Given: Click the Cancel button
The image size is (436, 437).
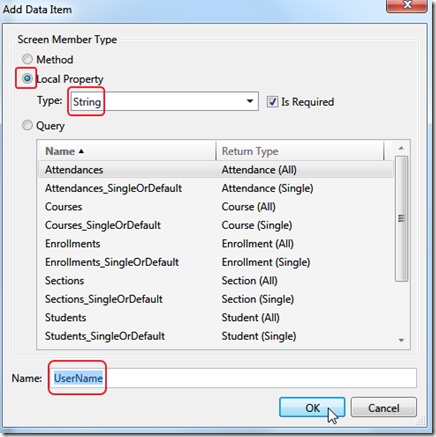Looking at the screenshot, I should click(x=384, y=407).
